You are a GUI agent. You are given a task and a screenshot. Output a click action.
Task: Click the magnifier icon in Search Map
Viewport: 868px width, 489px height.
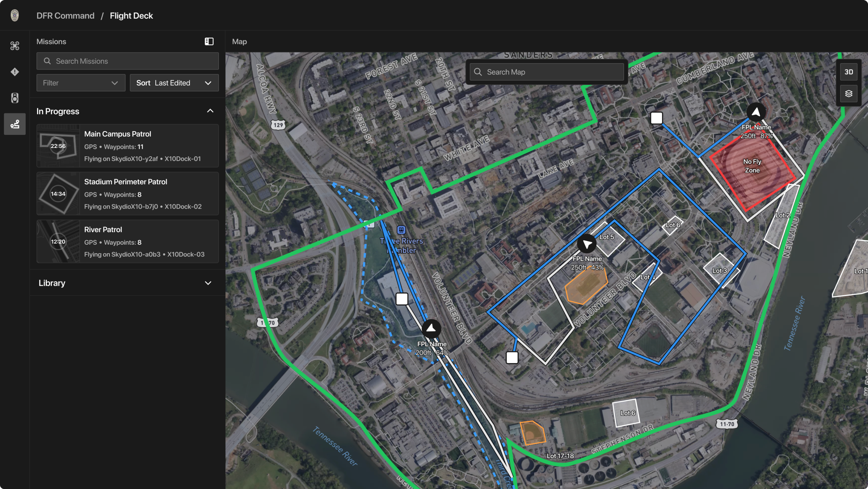point(478,72)
